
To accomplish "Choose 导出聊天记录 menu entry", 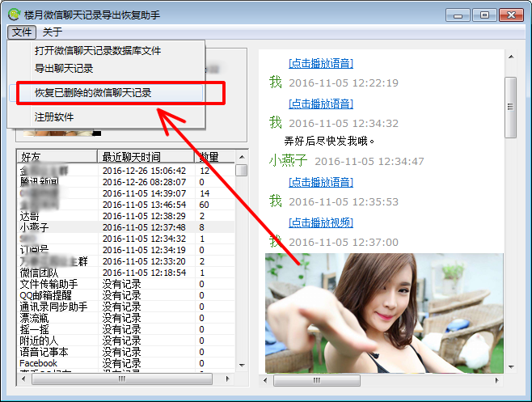I will (64, 69).
